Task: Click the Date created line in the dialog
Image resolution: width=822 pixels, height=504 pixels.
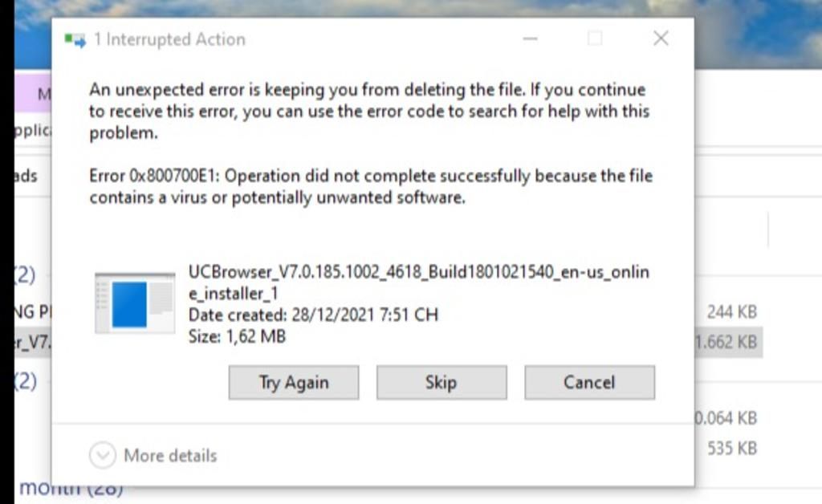Action: (313, 315)
